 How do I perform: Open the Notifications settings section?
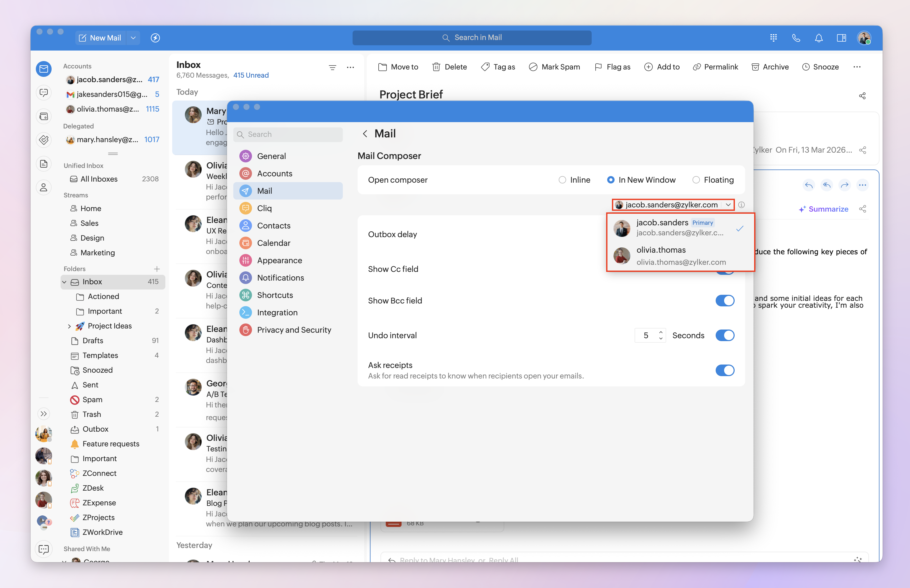(280, 278)
